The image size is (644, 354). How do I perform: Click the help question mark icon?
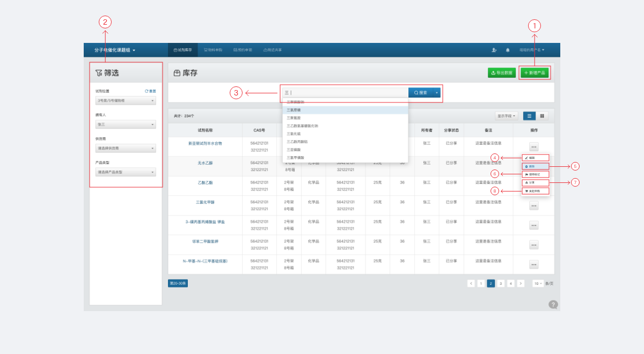pos(553,305)
